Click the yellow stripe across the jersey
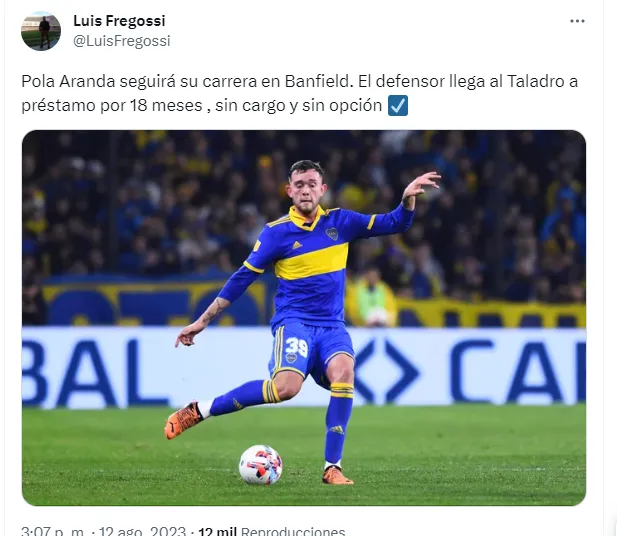617x536 pixels. pyautogui.click(x=312, y=262)
